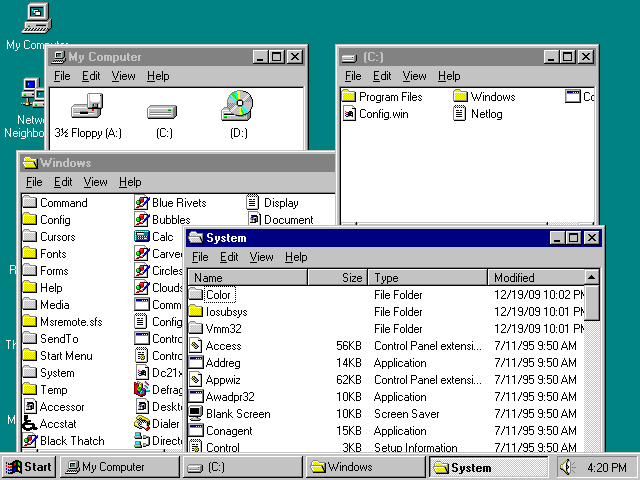The image size is (640, 480).
Task: Open the View menu in System window
Action: (261, 257)
